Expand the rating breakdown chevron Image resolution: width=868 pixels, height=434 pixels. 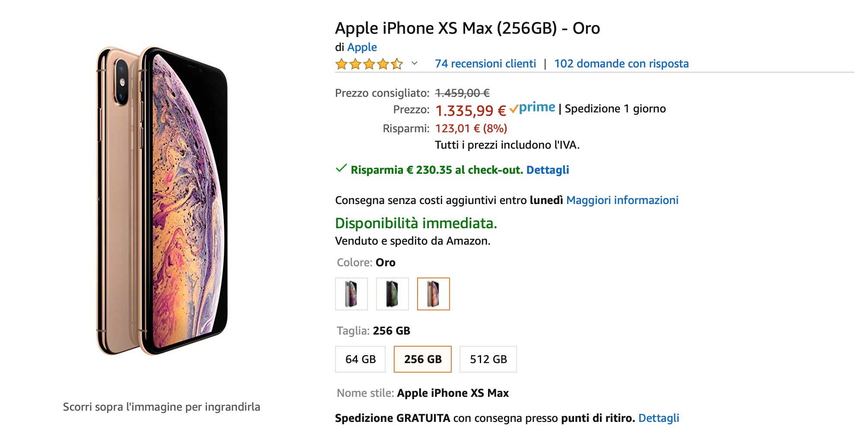(x=415, y=64)
